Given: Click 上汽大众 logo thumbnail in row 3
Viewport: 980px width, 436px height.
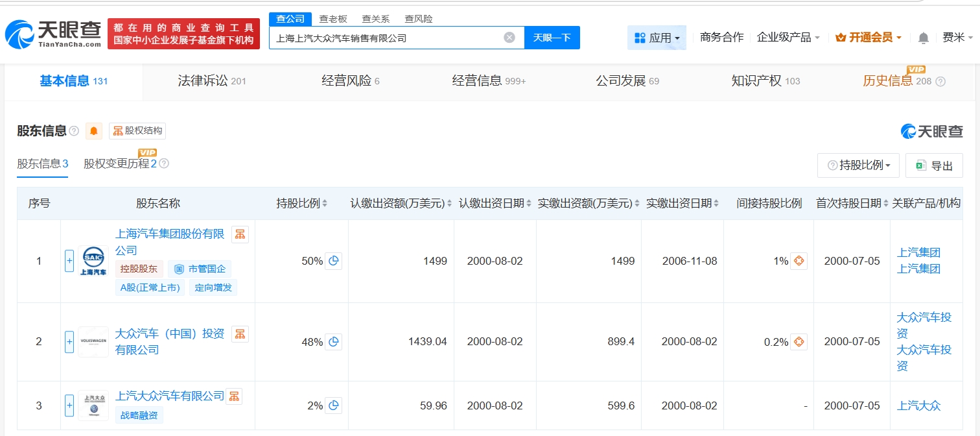Looking at the screenshot, I should [93, 406].
